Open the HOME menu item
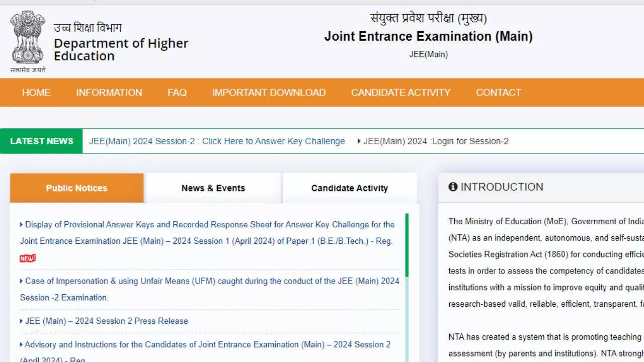This screenshot has width=644, height=362. (36, 93)
